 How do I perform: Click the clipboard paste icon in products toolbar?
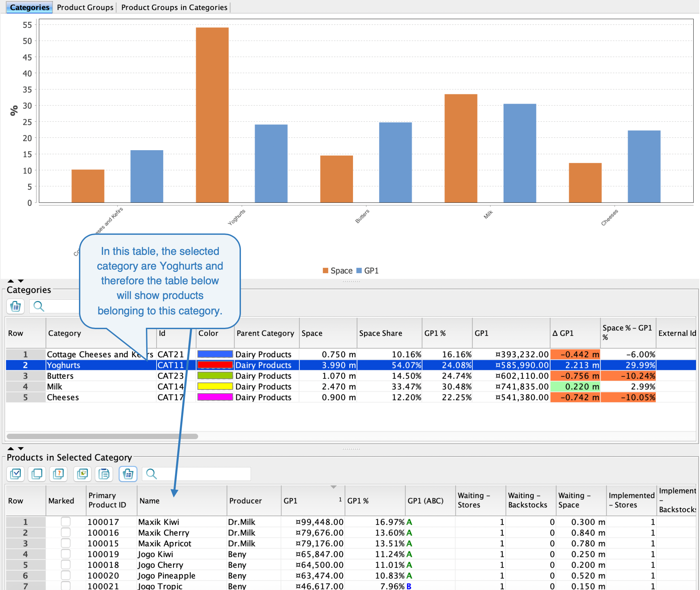click(x=104, y=474)
